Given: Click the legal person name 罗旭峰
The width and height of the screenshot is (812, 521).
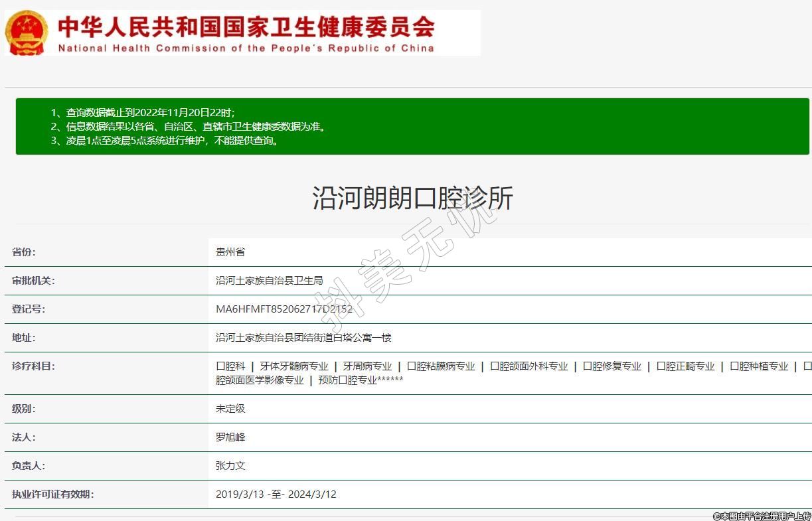Looking at the screenshot, I should pos(230,437).
